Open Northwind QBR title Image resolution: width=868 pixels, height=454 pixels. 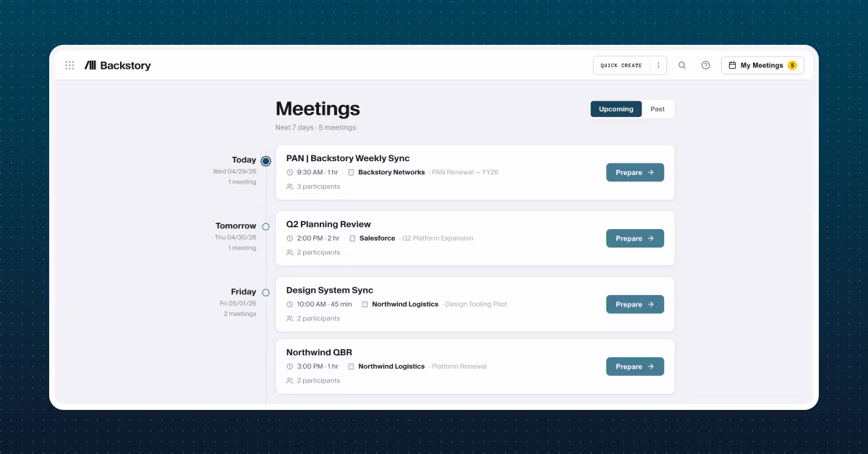pyautogui.click(x=319, y=352)
